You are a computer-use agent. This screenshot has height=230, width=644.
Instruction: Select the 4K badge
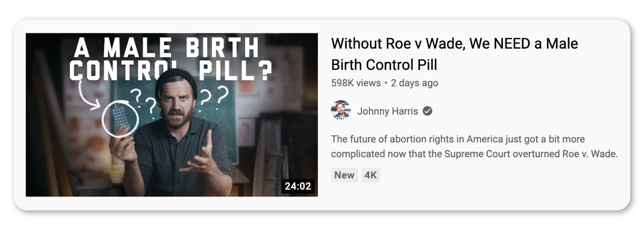point(371,175)
